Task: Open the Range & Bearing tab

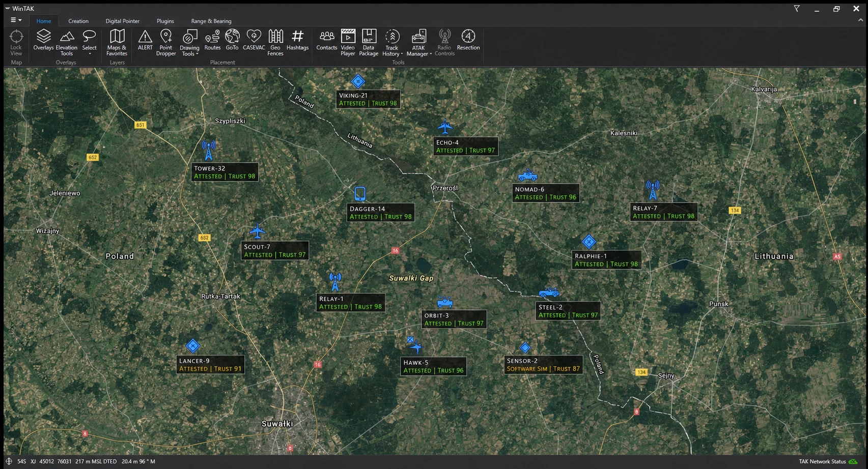Action: point(211,21)
